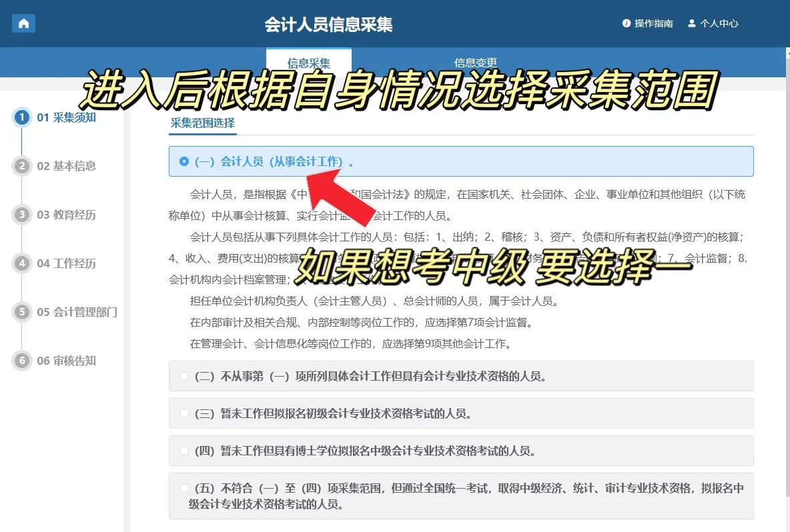Select radio option (二) 不从事具体会计工作
790x532 pixels.
click(x=184, y=376)
